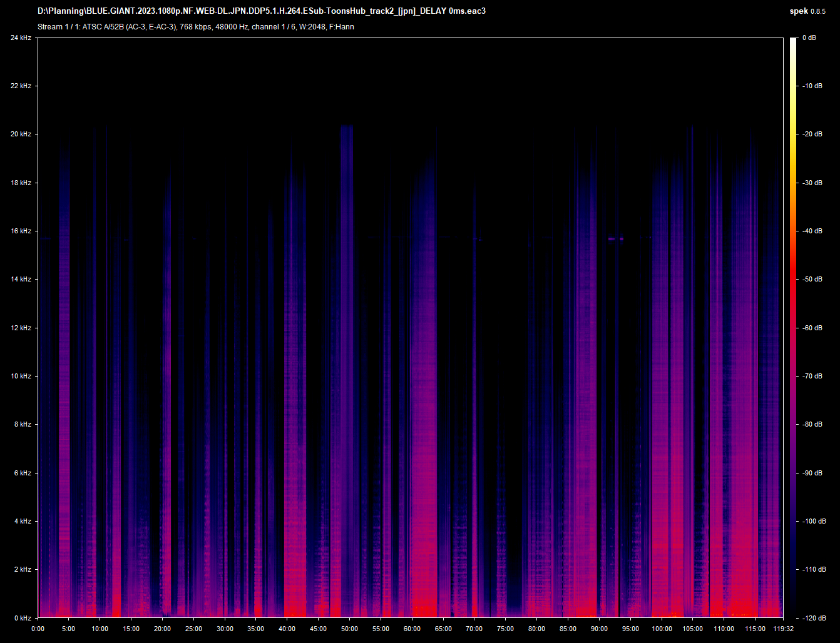Image resolution: width=840 pixels, height=643 pixels.
Task: Click the 119:32 end time marker
Action: tap(782, 629)
